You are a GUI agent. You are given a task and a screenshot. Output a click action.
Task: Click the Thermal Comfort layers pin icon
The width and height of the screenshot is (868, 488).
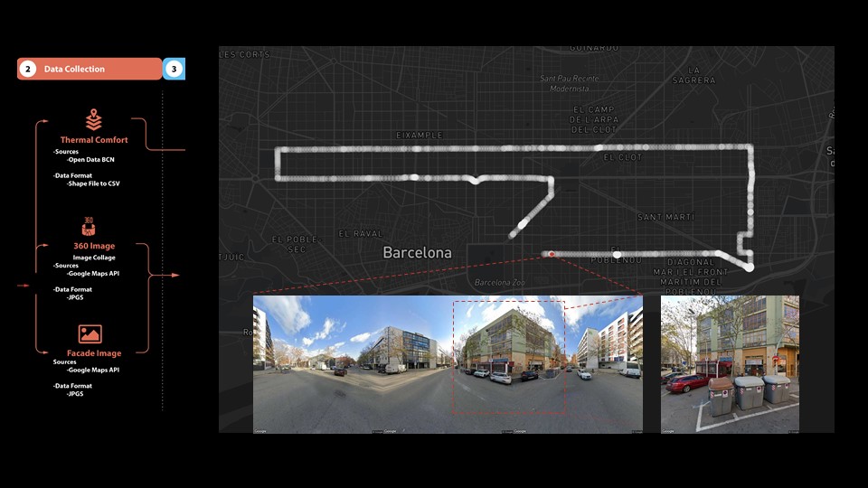(93, 120)
